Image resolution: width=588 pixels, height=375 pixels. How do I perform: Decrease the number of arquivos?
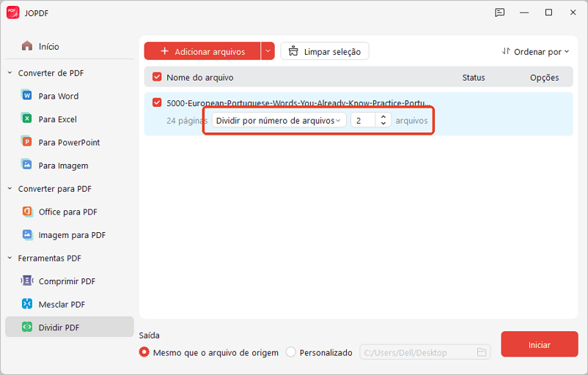[383, 123]
